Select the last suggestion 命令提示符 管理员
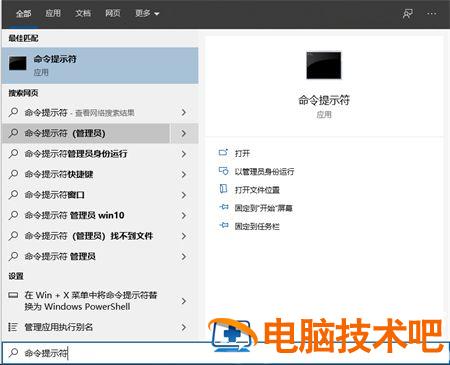This screenshot has width=450, height=365. point(86,256)
